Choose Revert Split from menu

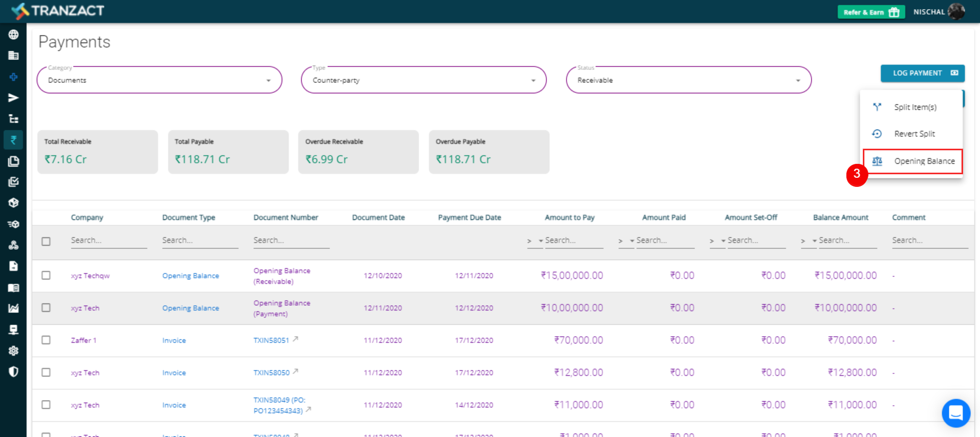coord(912,134)
